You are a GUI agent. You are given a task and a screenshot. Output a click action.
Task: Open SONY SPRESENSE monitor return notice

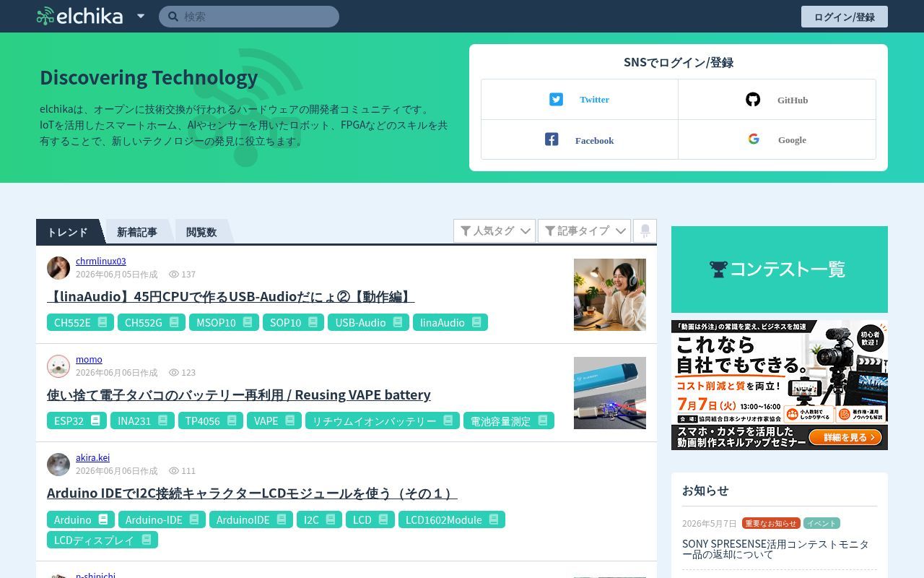[x=775, y=549]
